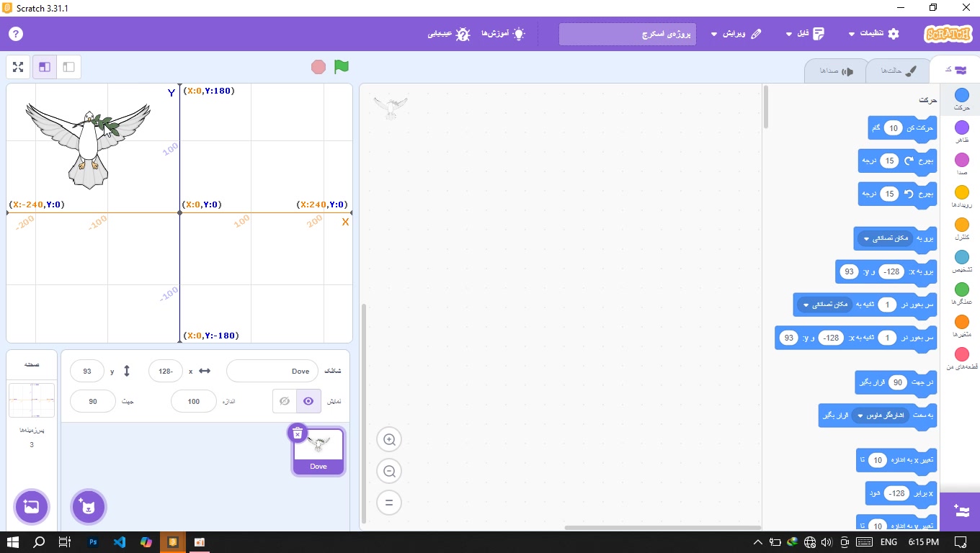Select the Variables (متغیرها) block category
Viewport: 980px width, 553px height.
(x=961, y=327)
